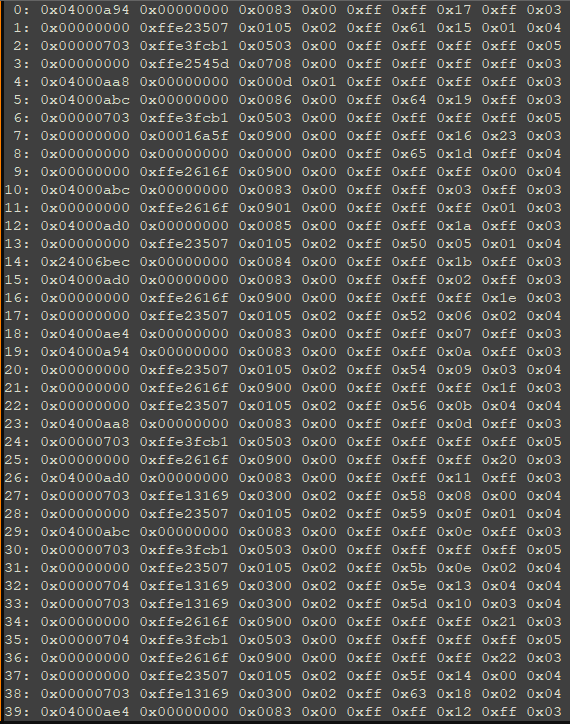
Task: Select byte 0x19 in row 5
Action: [454, 100]
